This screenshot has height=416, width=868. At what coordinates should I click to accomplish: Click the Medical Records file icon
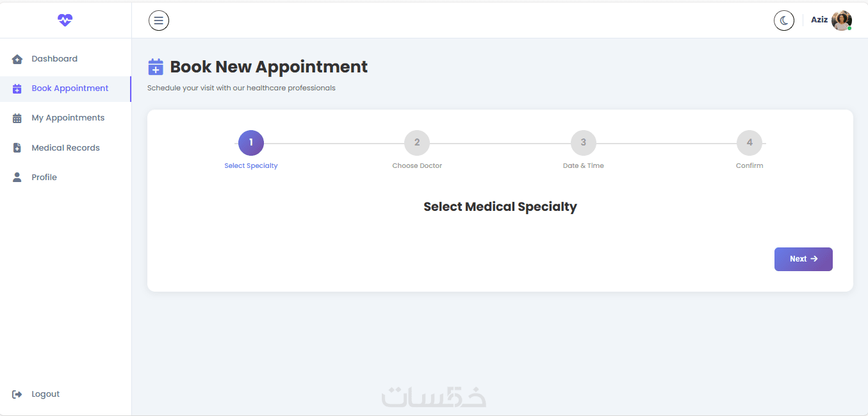coord(17,148)
